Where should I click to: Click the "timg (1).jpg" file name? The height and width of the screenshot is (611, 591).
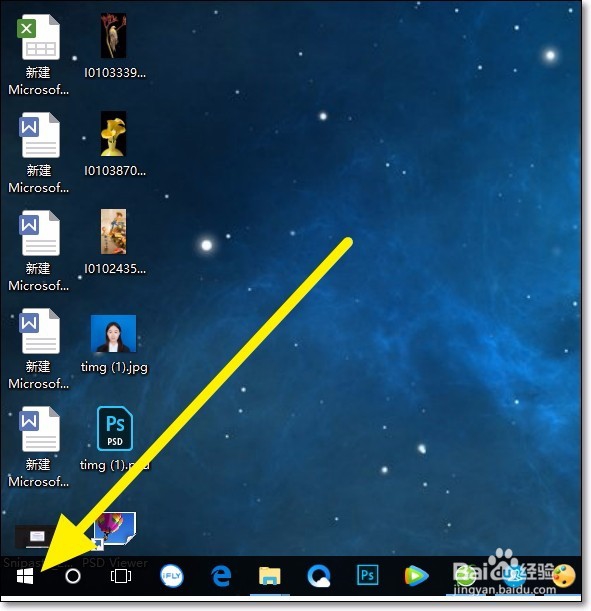(114, 367)
